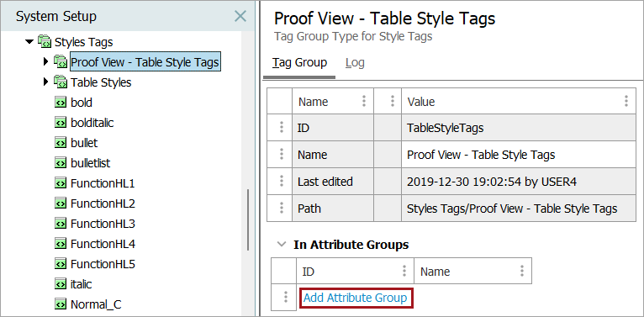The width and height of the screenshot is (644, 317).
Task: Open the row menu for Name row
Action: pos(282,155)
